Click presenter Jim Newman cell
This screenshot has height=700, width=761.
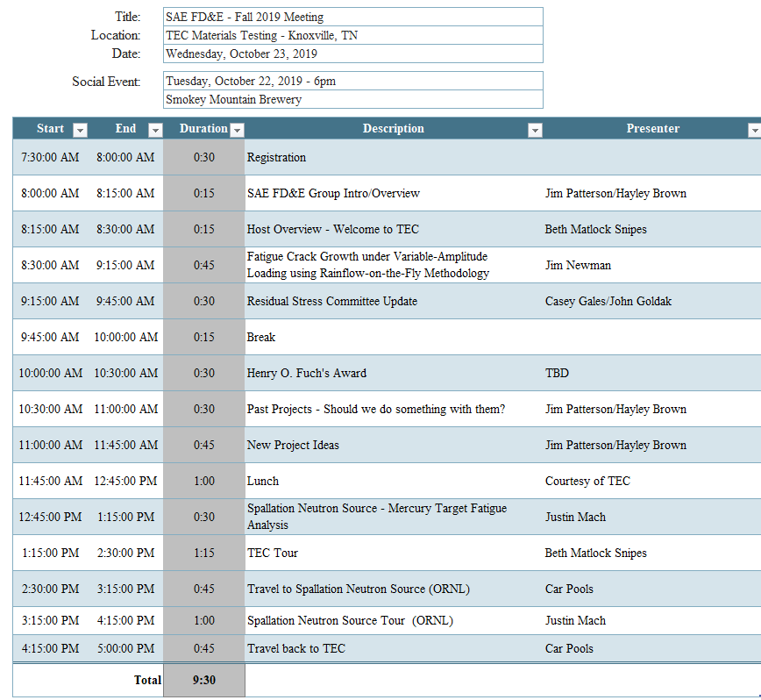coord(649,266)
